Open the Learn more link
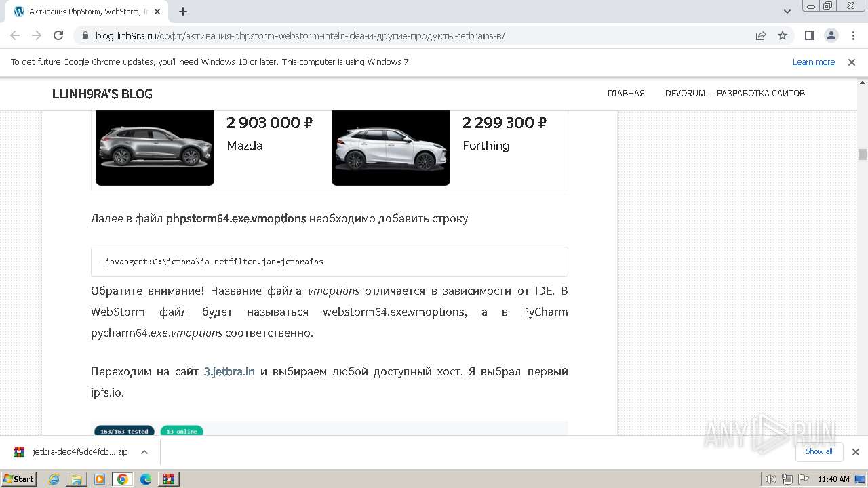868x488 pixels. [814, 62]
